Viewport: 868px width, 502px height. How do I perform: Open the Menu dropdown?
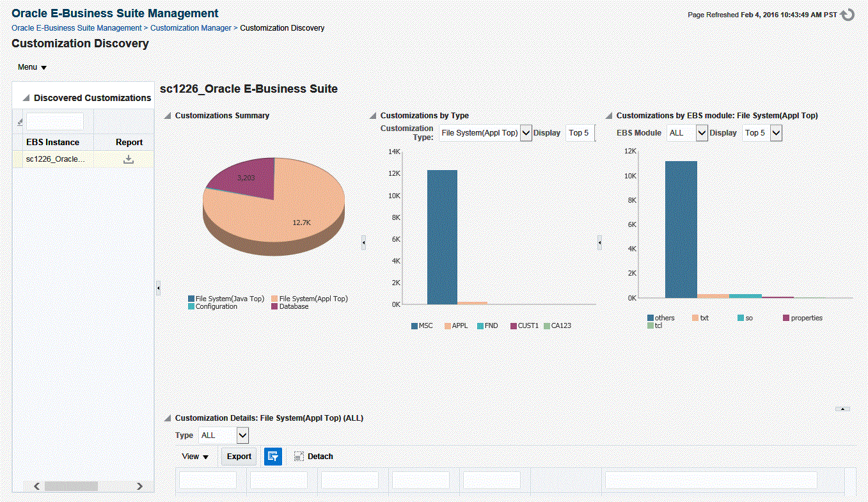coord(32,67)
